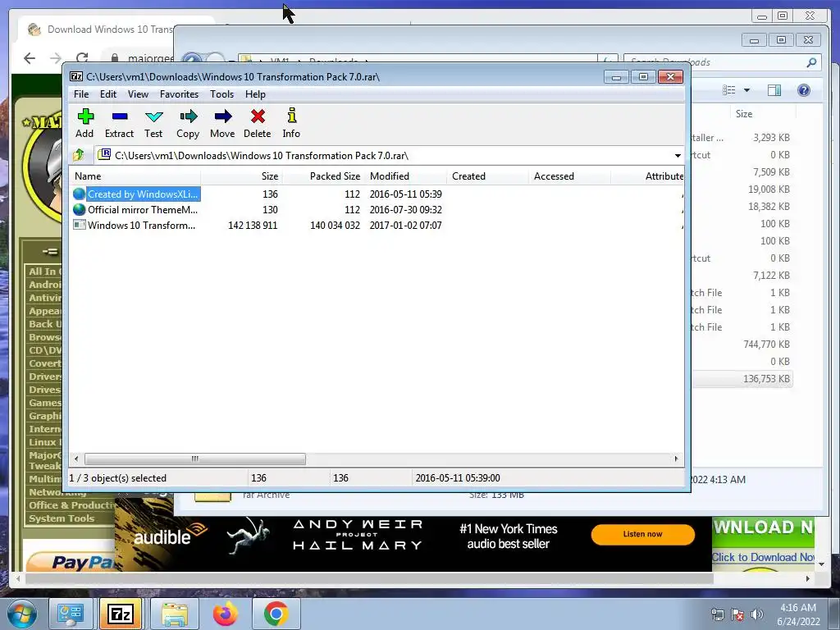Choose the Move toolbar icon
Image resolution: width=840 pixels, height=630 pixels.
222,116
